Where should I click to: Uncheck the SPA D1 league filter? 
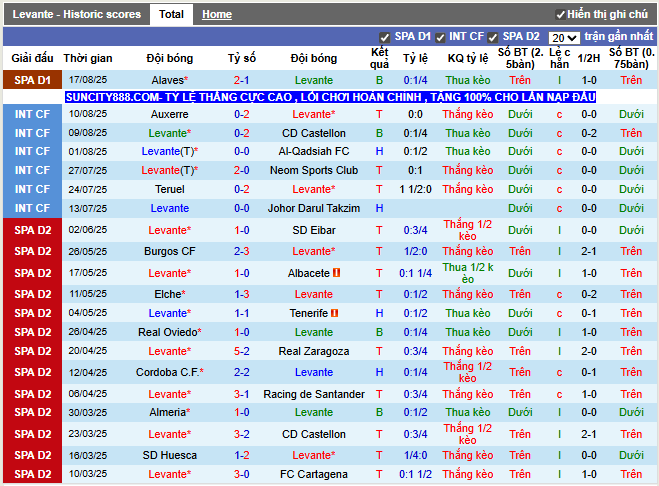(384, 37)
